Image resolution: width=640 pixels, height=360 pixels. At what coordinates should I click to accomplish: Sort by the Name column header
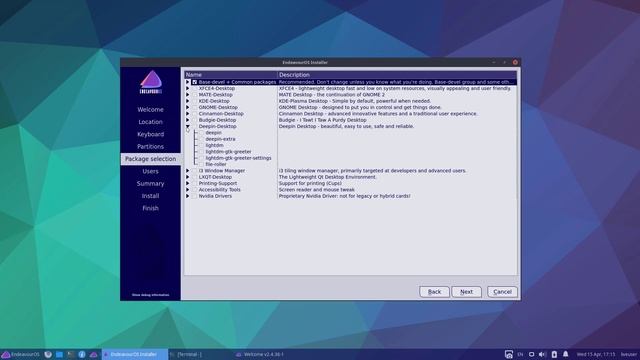click(x=231, y=75)
